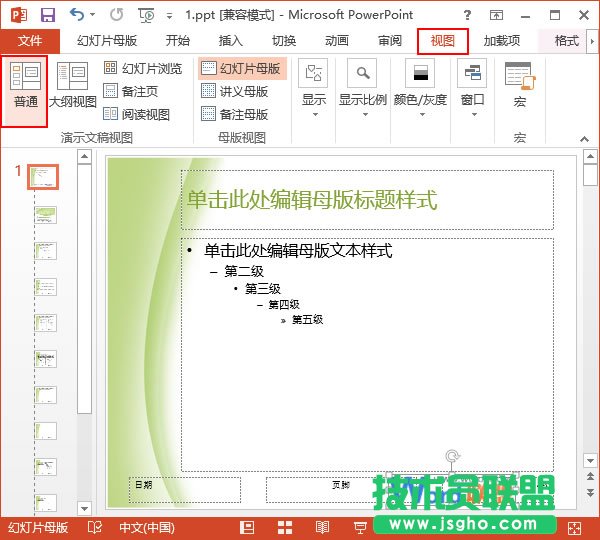Click the rotation handle on selected object
600x540 pixels.
453,456
